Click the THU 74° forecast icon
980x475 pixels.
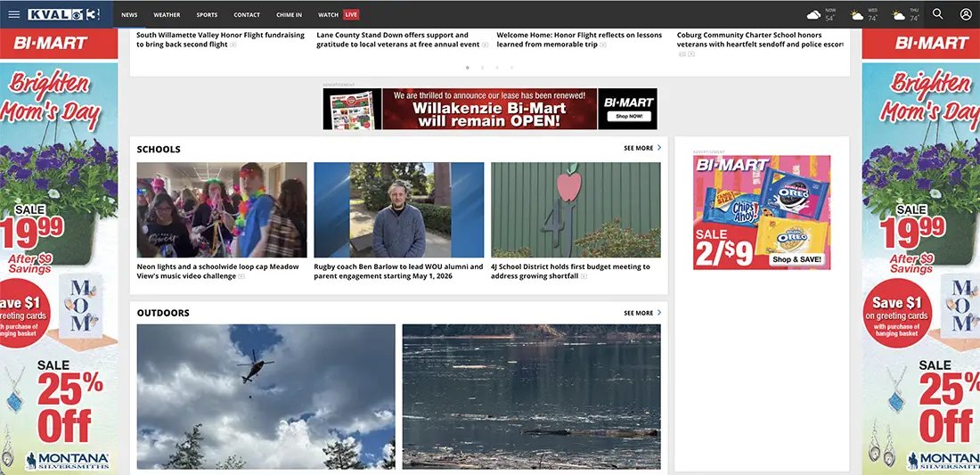[899, 15]
